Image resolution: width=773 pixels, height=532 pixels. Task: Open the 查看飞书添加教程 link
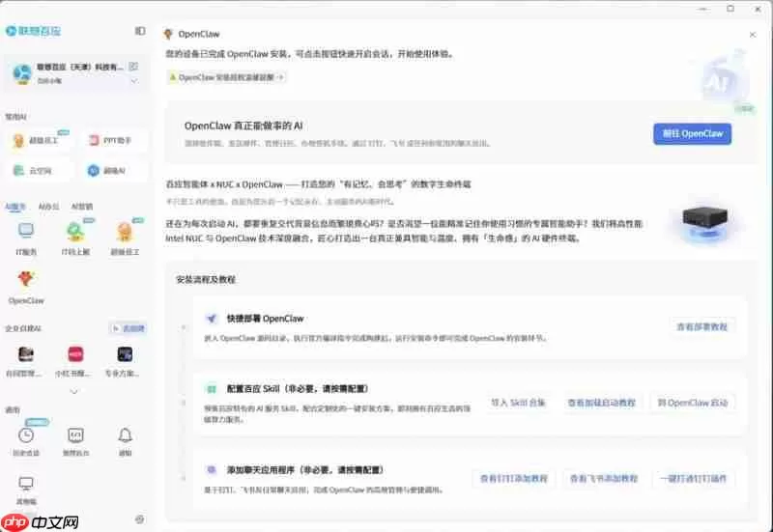tap(604, 478)
